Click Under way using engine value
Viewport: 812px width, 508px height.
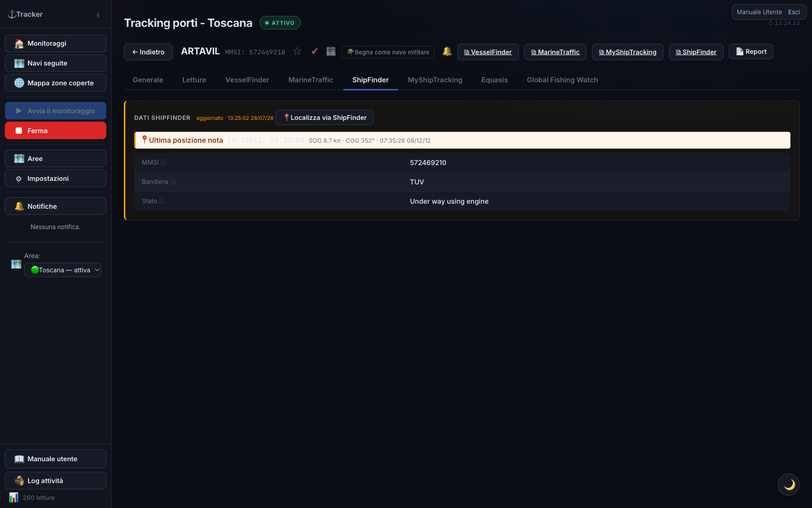[449, 201]
